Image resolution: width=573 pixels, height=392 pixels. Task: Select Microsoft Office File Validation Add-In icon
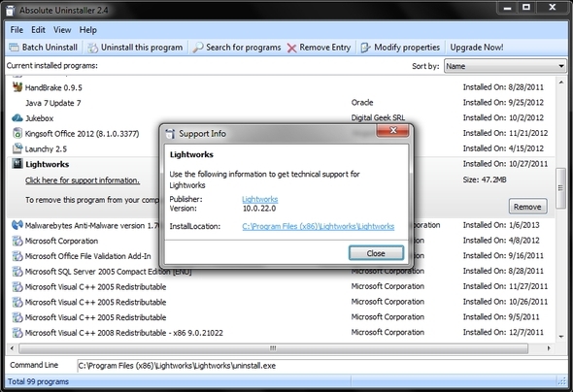(x=17, y=256)
